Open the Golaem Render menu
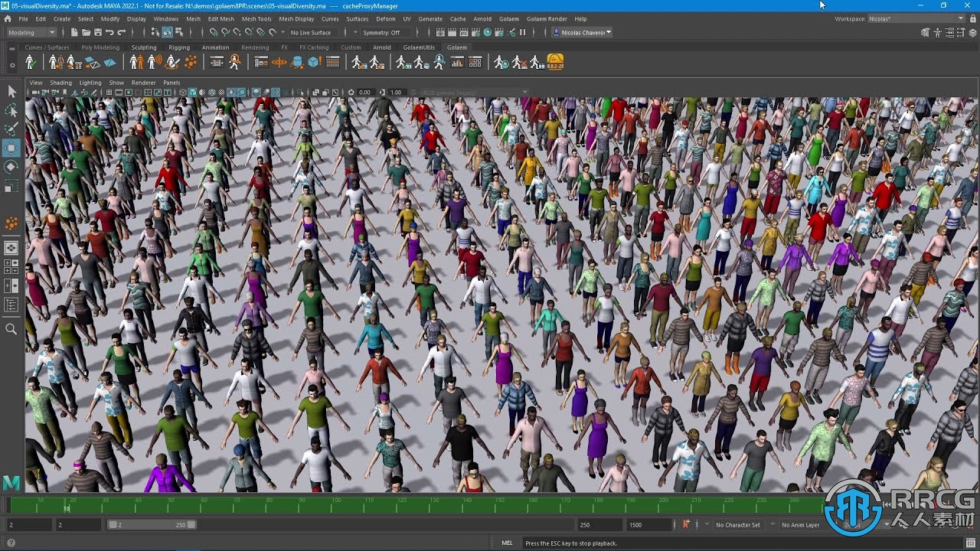This screenshot has width=980, height=551. tap(547, 18)
